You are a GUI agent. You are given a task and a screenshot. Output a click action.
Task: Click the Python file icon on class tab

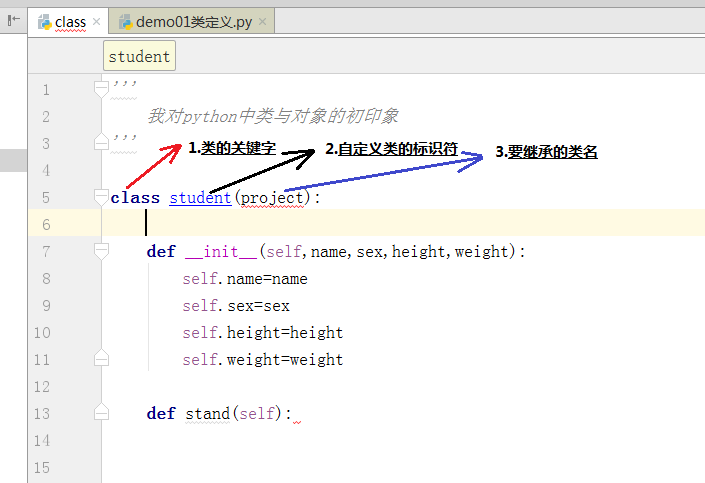(45, 22)
